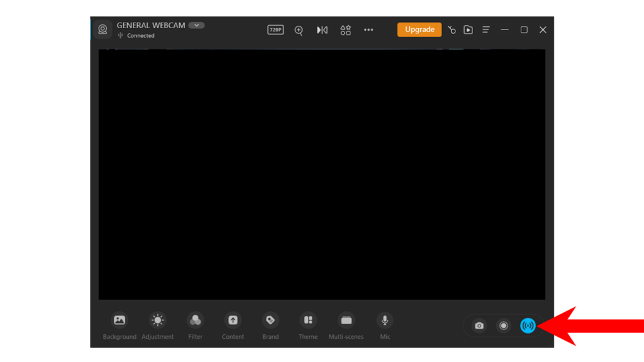The height and width of the screenshot is (362, 644).
Task: Open the Filter effects
Action: click(x=196, y=326)
